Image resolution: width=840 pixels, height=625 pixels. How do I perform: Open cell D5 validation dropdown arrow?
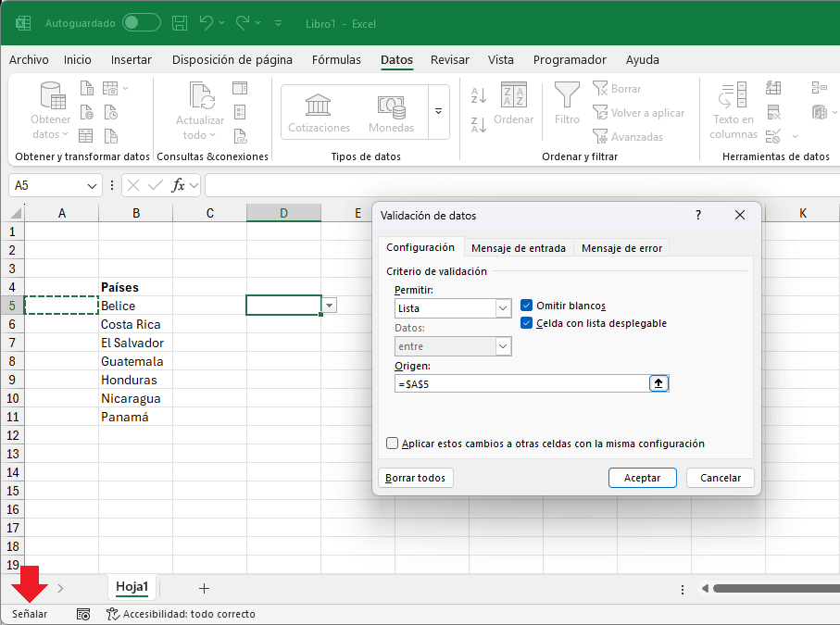330,306
